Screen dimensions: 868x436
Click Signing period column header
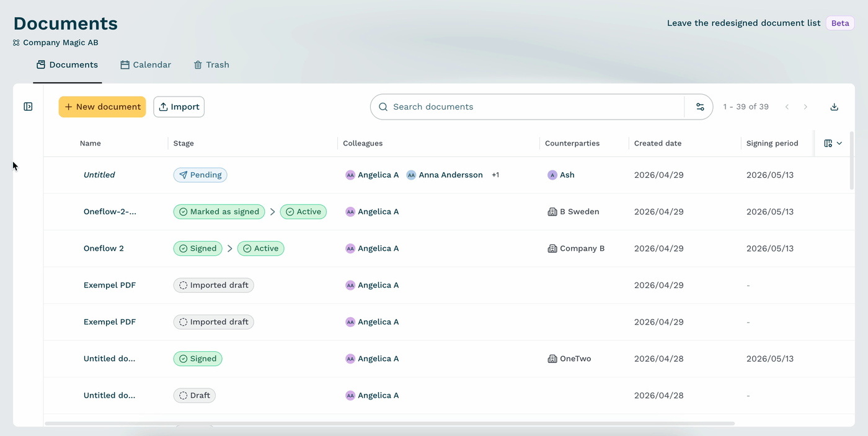(x=773, y=143)
